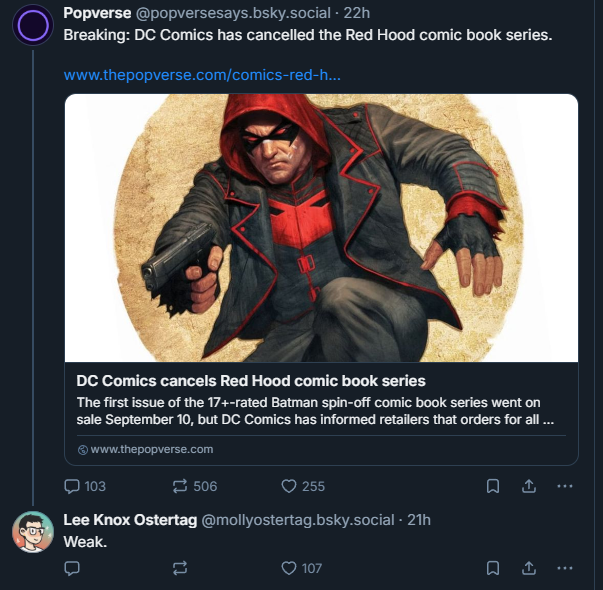Open the thepopverse.com article link
The width and height of the screenshot is (603, 590).
point(202,75)
